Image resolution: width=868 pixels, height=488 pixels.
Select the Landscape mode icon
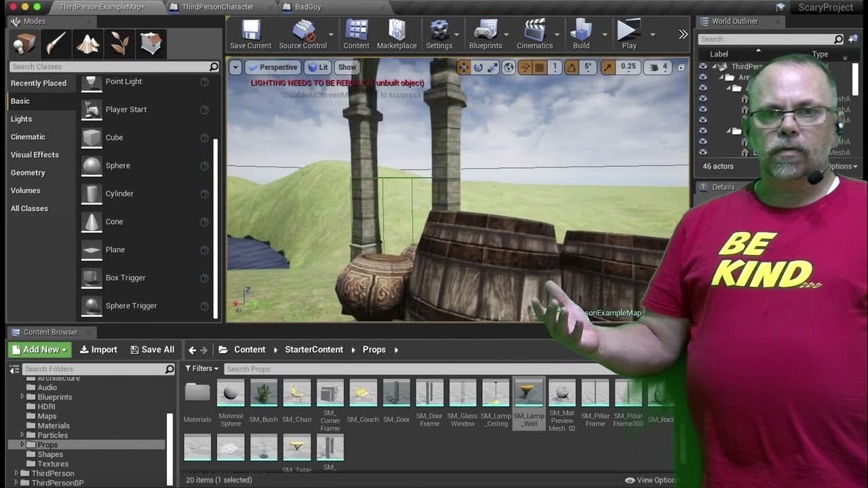87,43
